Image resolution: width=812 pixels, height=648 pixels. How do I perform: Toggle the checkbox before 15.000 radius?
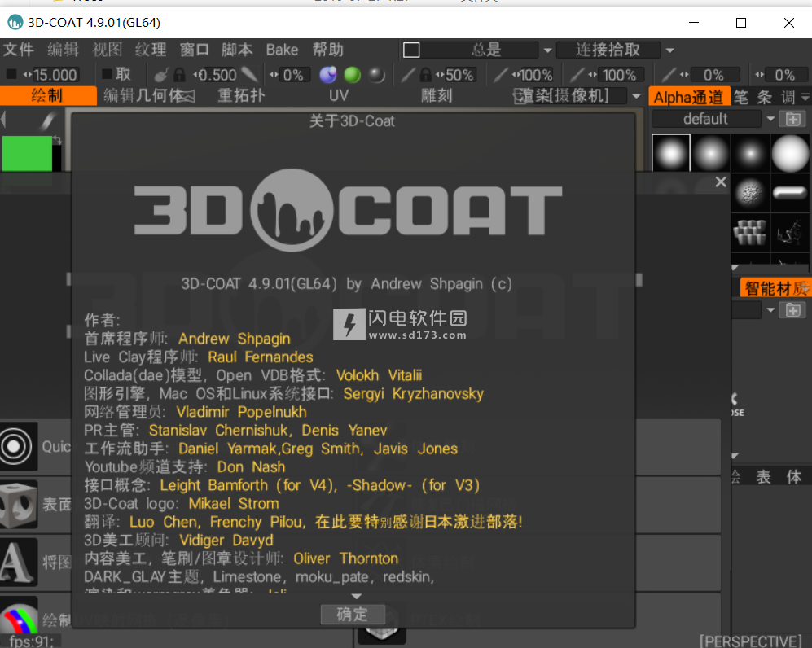click(11, 74)
